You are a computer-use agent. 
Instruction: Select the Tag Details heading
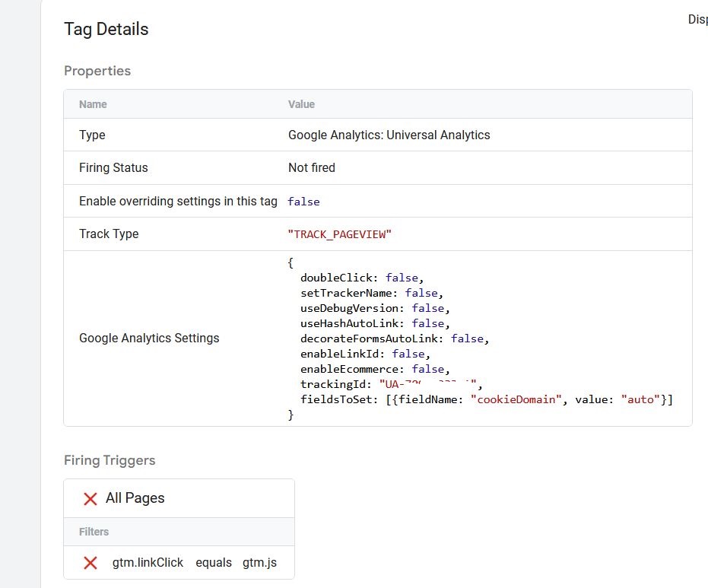tap(106, 29)
